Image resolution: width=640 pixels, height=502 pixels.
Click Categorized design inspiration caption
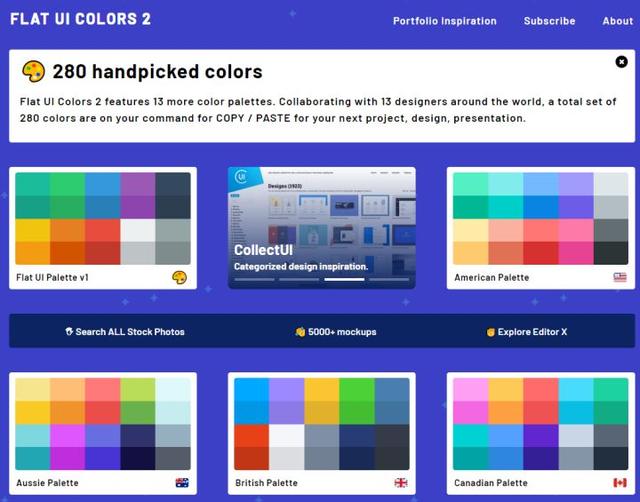pyautogui.click(x=301, y=267)
